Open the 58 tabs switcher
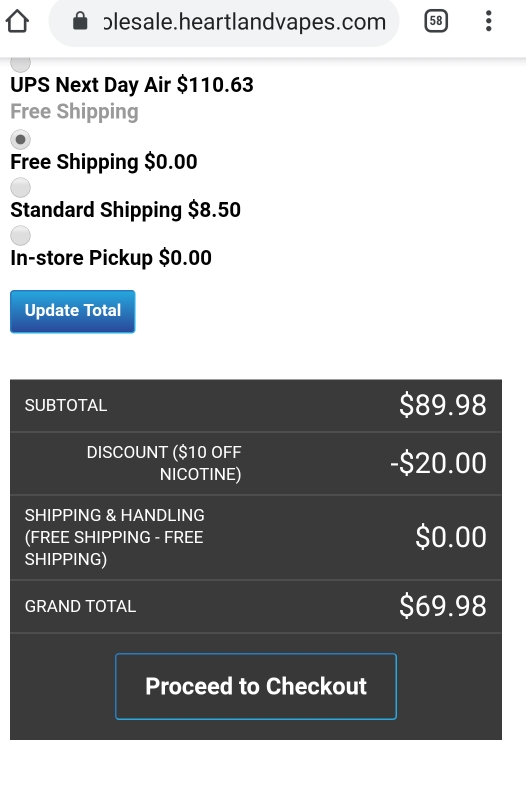526x800 pixels. [436, 21]
